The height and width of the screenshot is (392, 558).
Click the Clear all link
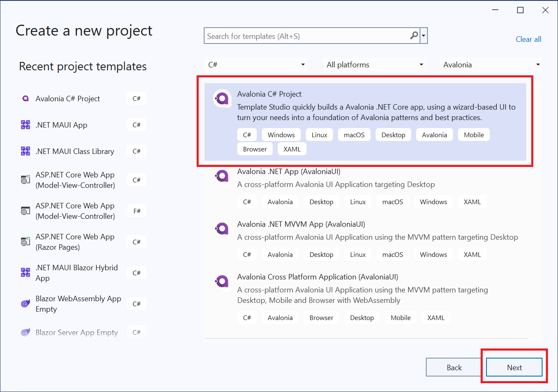coord(528,39)
